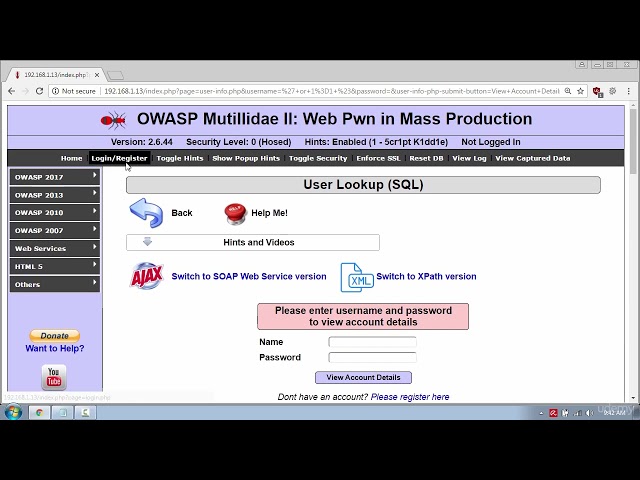Viewport: 640px width, 480px height.
Task: Switch to SOAP Web Service version link
Action: coord(249,276)
